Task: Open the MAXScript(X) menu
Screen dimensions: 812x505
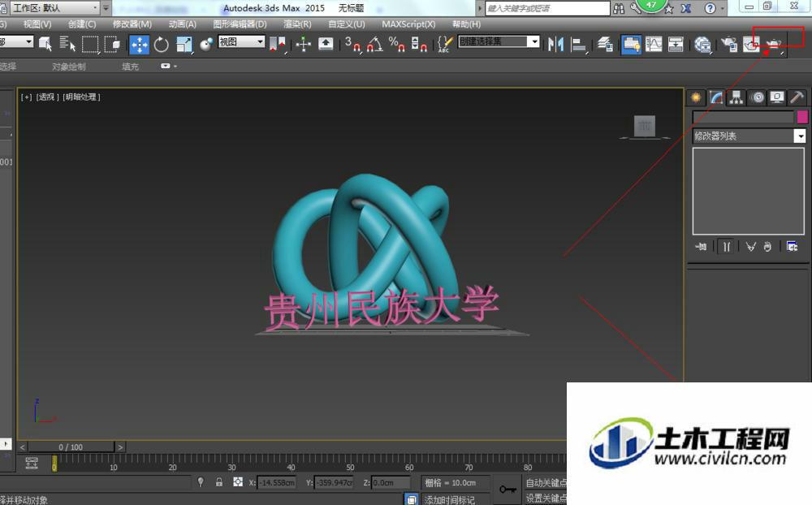Action: pos(408,24)
